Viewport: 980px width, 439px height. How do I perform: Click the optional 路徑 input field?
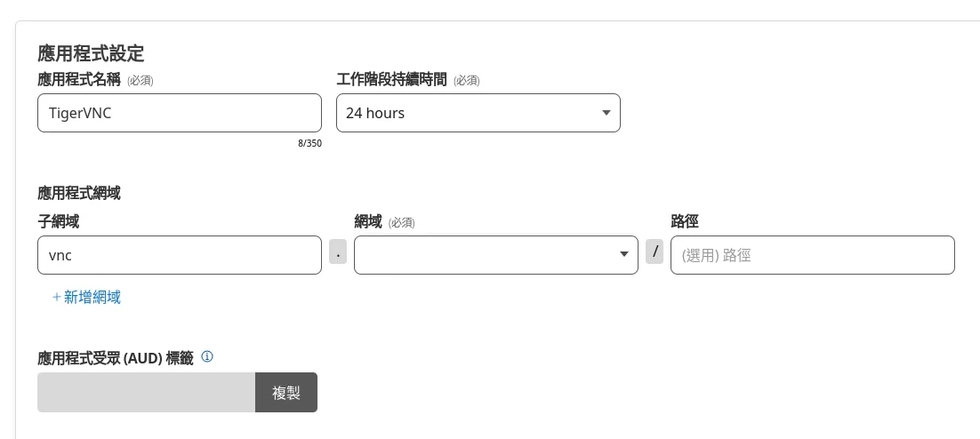point(812,255)
